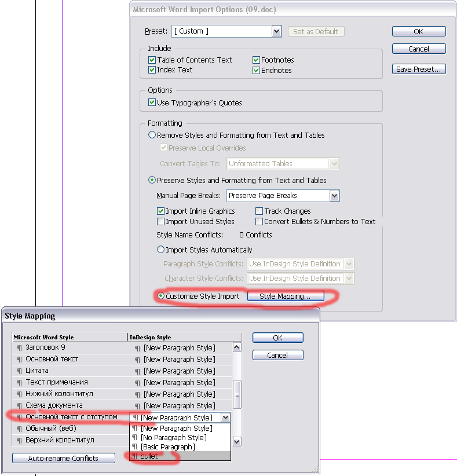Choose bullet style from dropdown list
The image size is (457, 476).
(x=180, y=456)
